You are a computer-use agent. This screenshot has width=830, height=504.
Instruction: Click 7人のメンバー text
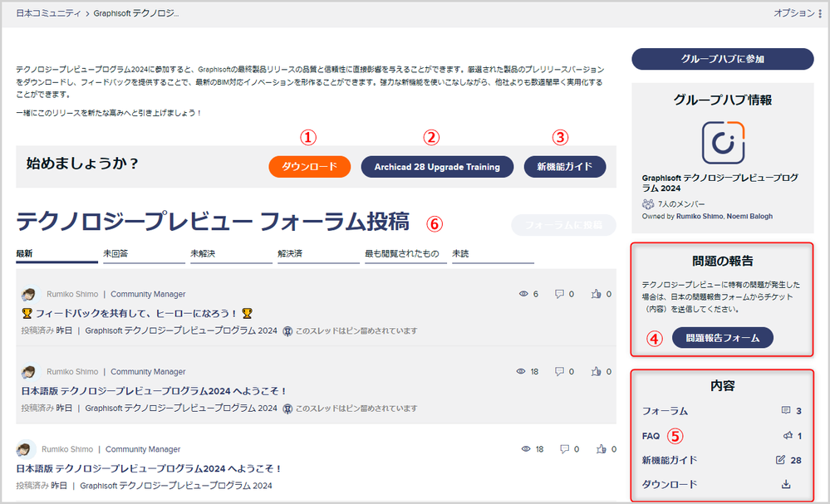click(x=681, y=204)
